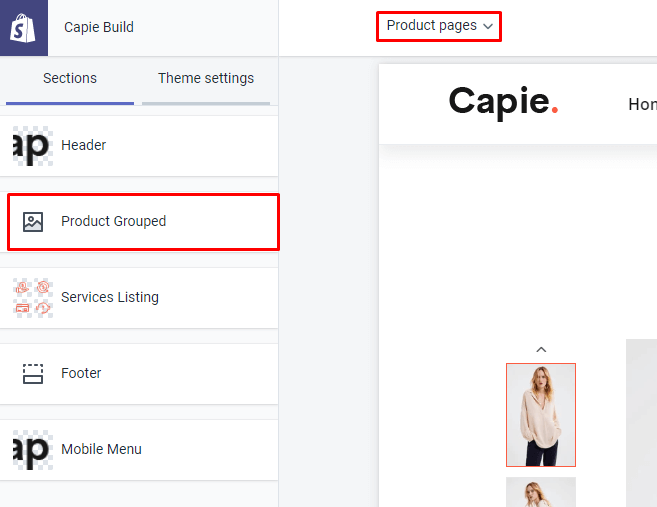Image resolution: width=657 pixels, height=507 pixels.
Task: Click the Footer layout icon
Action: (33, 373)
